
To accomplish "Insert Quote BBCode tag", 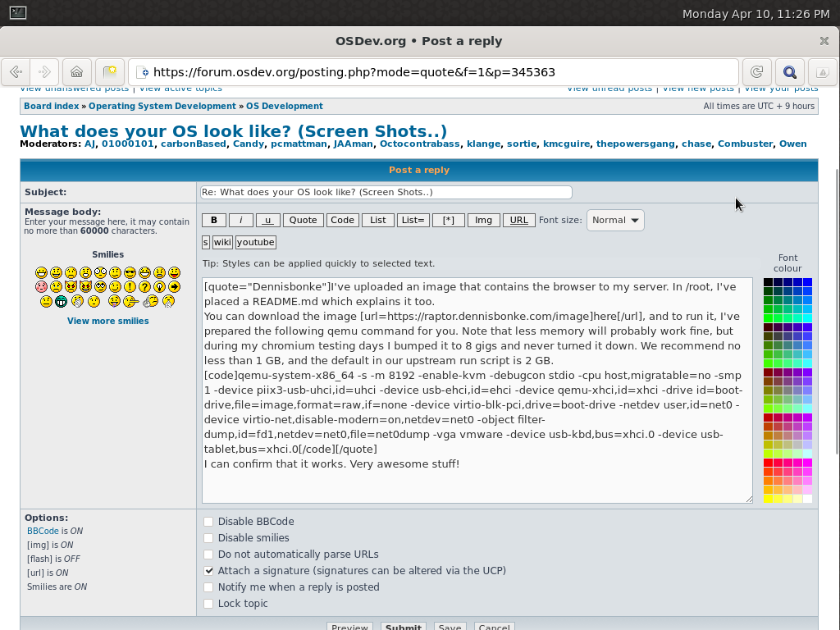I will tap(304, 220).
